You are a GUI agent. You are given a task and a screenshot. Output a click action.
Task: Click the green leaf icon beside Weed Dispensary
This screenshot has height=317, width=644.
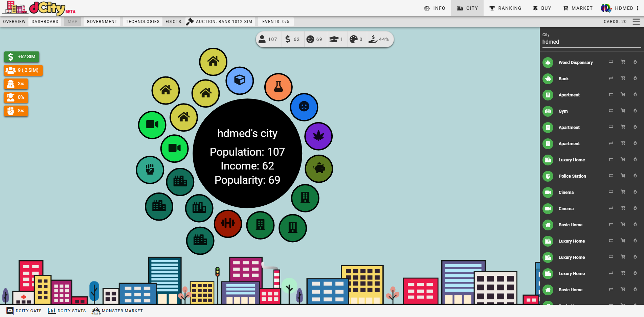click(548, 63)
